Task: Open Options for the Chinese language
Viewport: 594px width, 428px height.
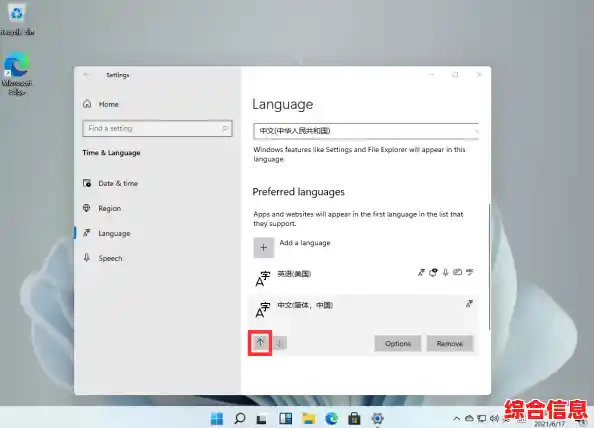Action: point(398,344)
